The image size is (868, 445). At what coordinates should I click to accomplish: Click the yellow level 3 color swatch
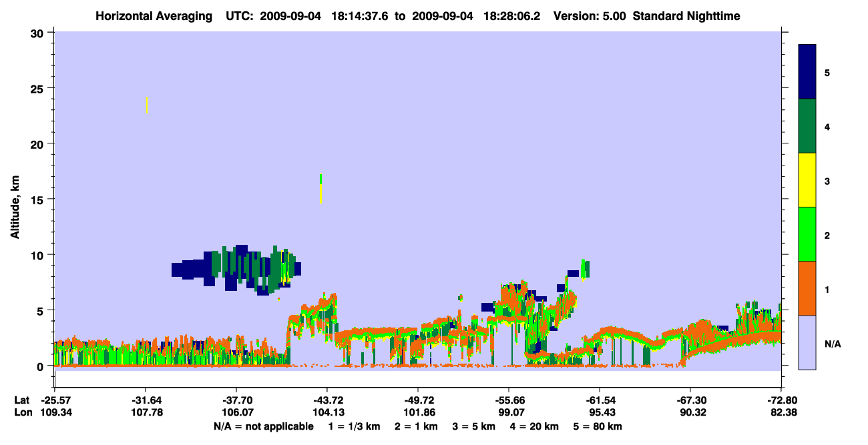(x=807, y=180)
